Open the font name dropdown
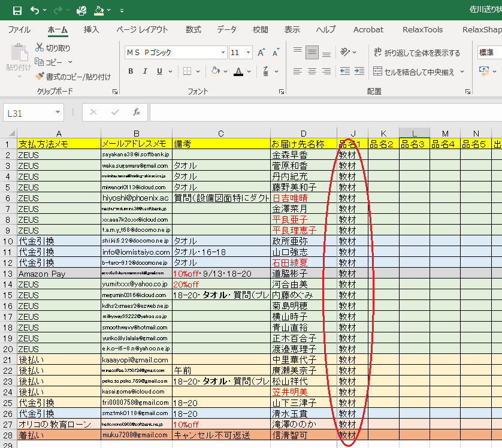The image size is (502, 448). coord(223,53)
